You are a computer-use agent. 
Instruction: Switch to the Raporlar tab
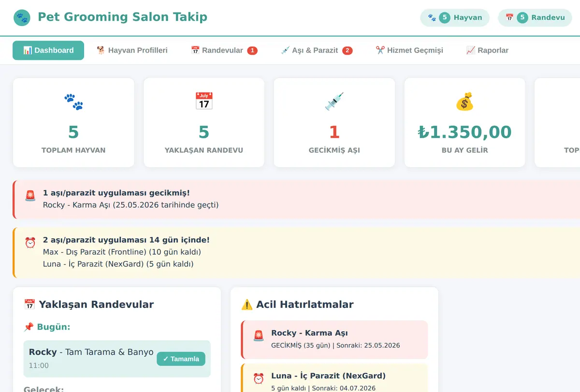point(487,50)
